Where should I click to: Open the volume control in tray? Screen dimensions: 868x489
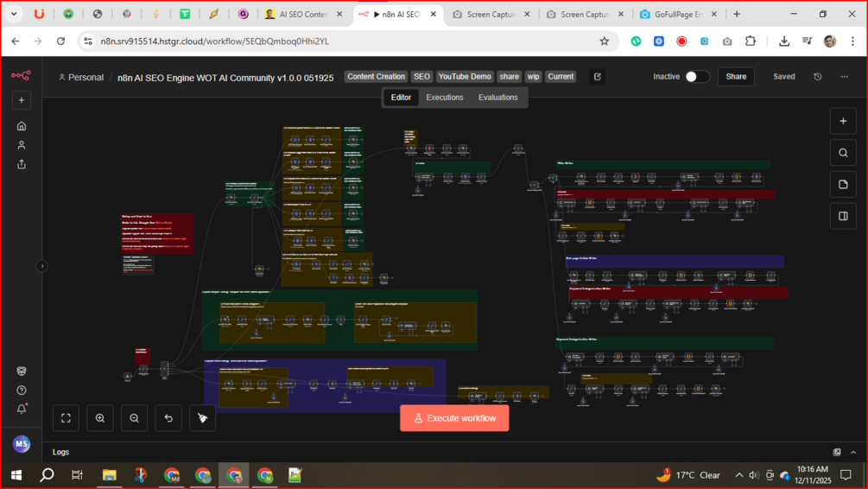tap(753, 475)
